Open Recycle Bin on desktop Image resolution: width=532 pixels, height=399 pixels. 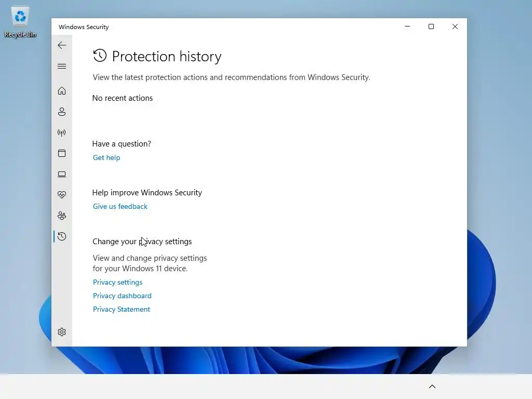(20, 22)
